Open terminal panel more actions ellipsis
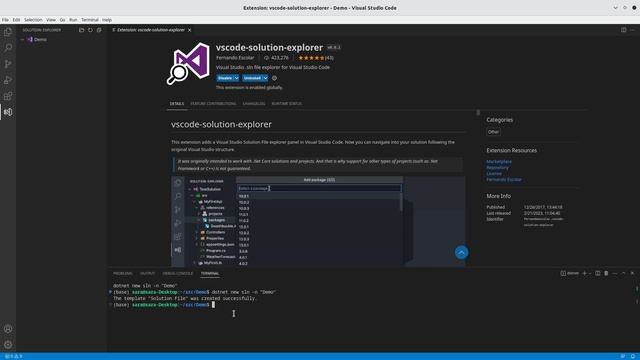 [615, 273]
